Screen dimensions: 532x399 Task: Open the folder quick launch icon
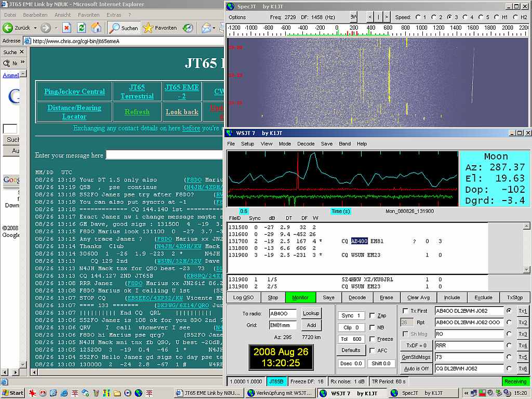point(117,393)
